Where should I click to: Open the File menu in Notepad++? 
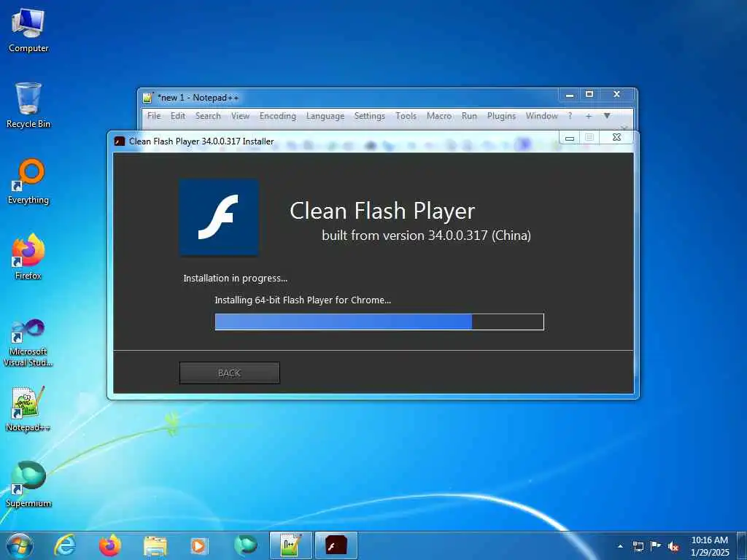coord(154,116)
